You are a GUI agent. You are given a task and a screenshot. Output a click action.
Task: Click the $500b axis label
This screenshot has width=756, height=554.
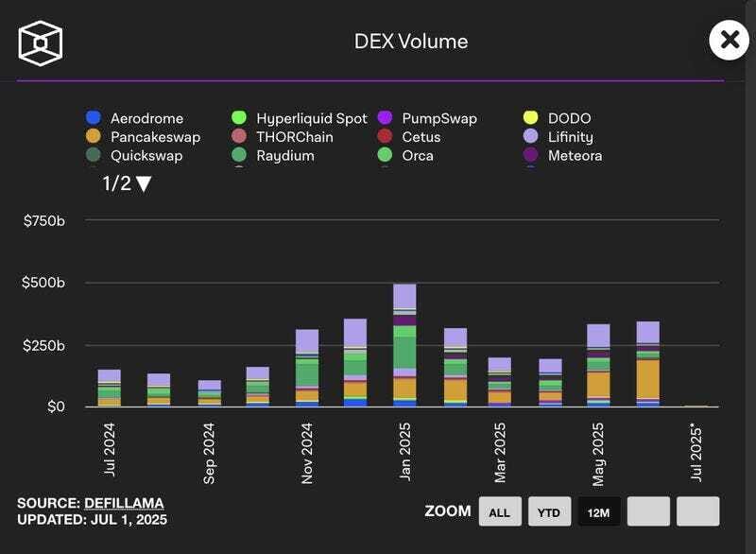coord(43,283)
